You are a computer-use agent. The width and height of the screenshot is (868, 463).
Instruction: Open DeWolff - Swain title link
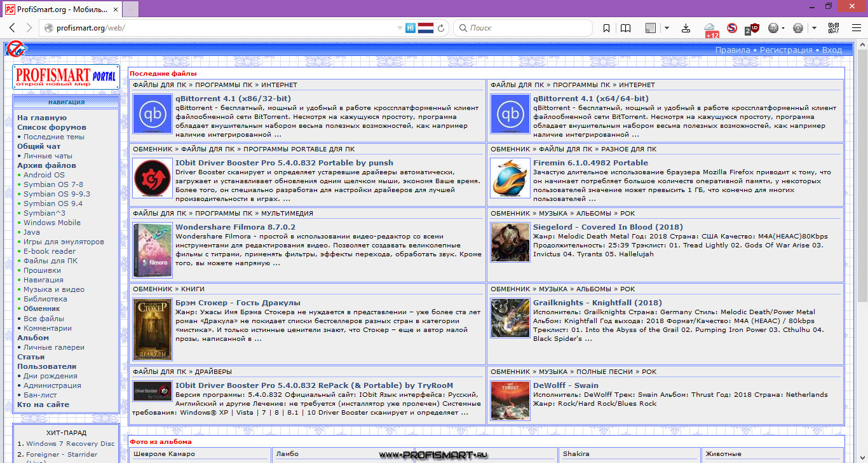pyautogui.click(x=566, y=385)
